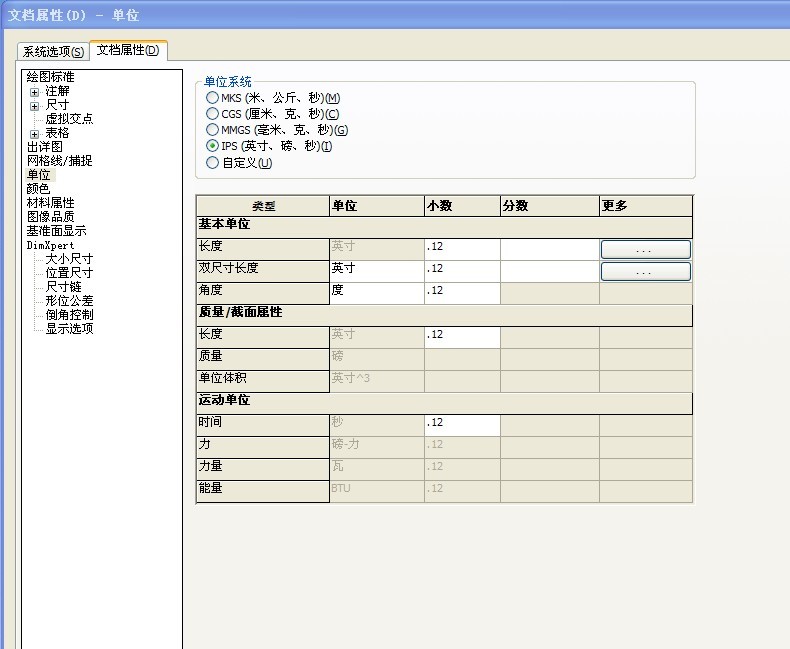Expand the 注解 tree node
Image resolution: width=790 pixels, height=649 pixels.
pos(34,92)
